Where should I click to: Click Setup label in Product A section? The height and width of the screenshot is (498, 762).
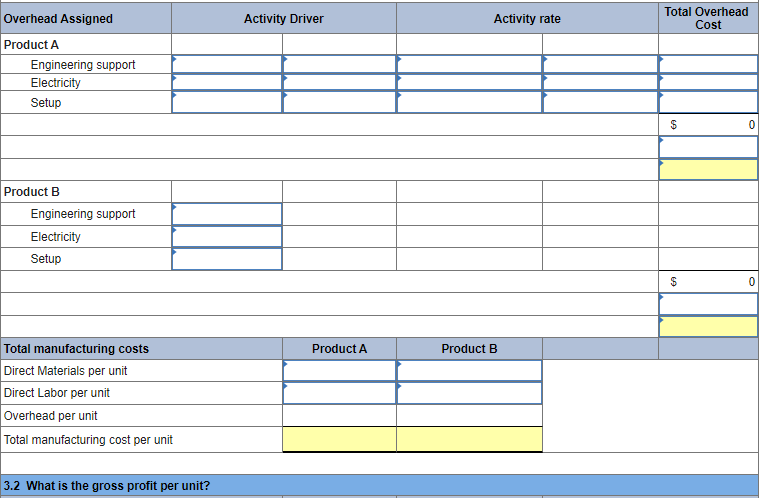(46, 103)
